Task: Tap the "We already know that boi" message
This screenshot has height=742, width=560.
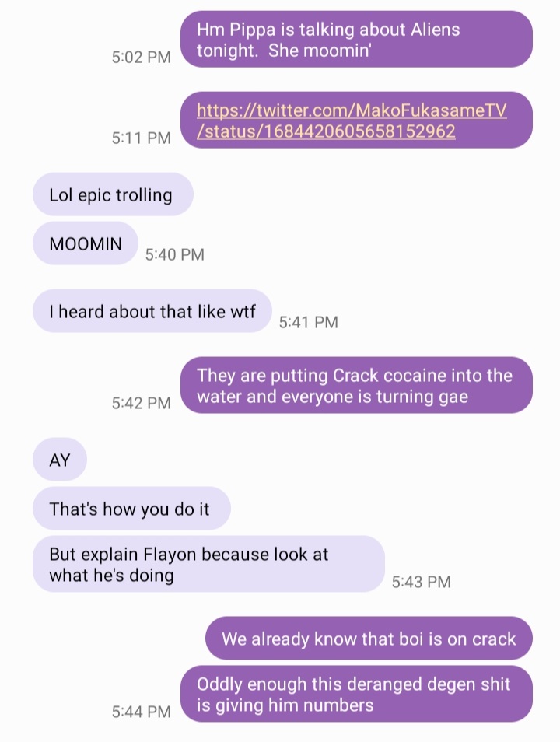Action: [369, 639]
